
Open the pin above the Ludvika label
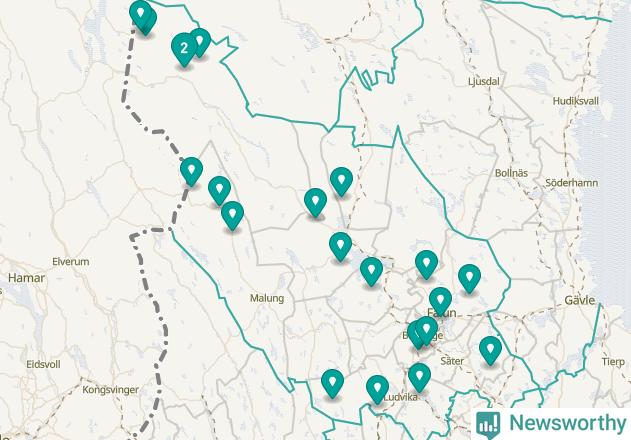point(419,377)
